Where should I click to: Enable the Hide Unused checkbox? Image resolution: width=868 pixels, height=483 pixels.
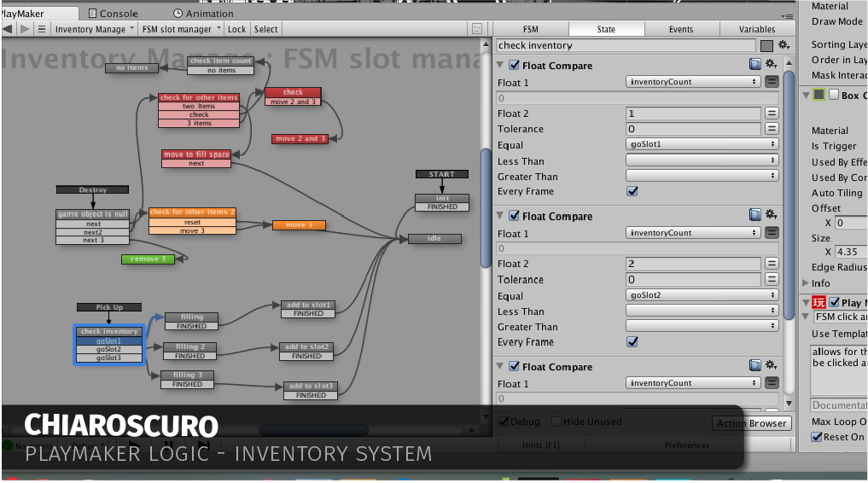[556, 422]
